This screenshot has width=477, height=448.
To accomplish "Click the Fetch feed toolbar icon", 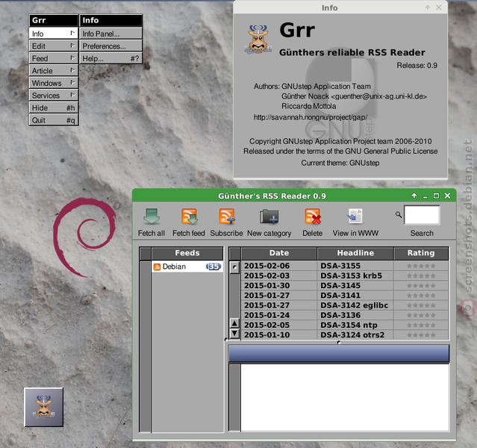I will pos(189,217).
